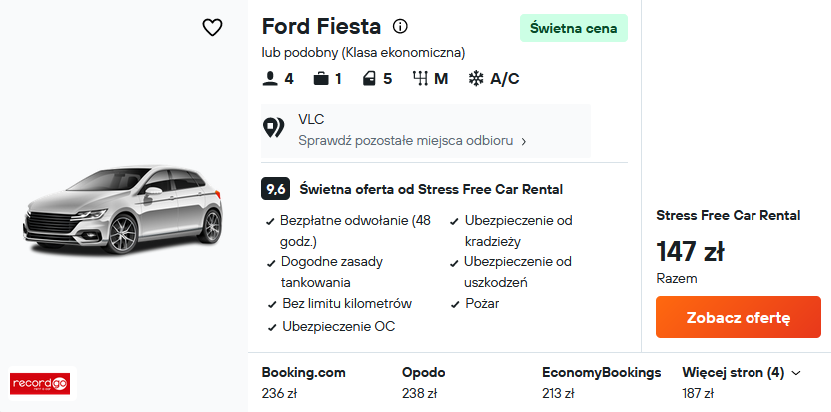
Task: Click the car doors icon
Action: tap(369, 79)
